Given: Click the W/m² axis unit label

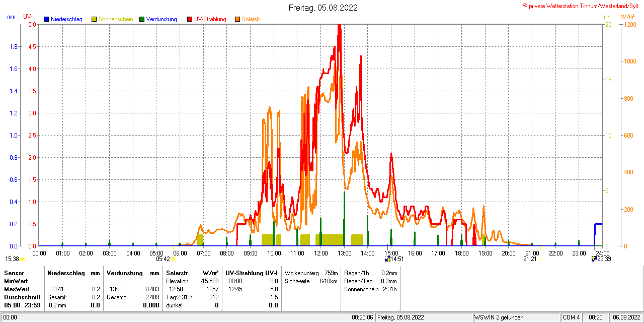Looking at the screenshot, I should pos(628,17).
